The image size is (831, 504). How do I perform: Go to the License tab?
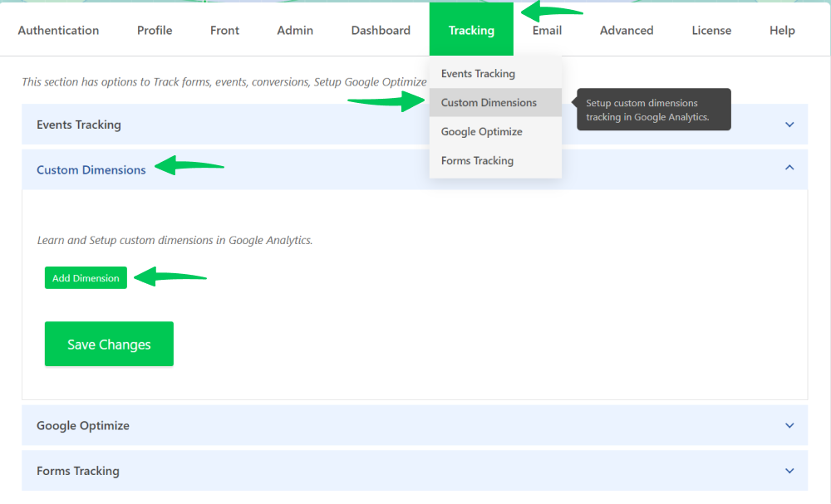pyautogui.click(x=711, y=31)
